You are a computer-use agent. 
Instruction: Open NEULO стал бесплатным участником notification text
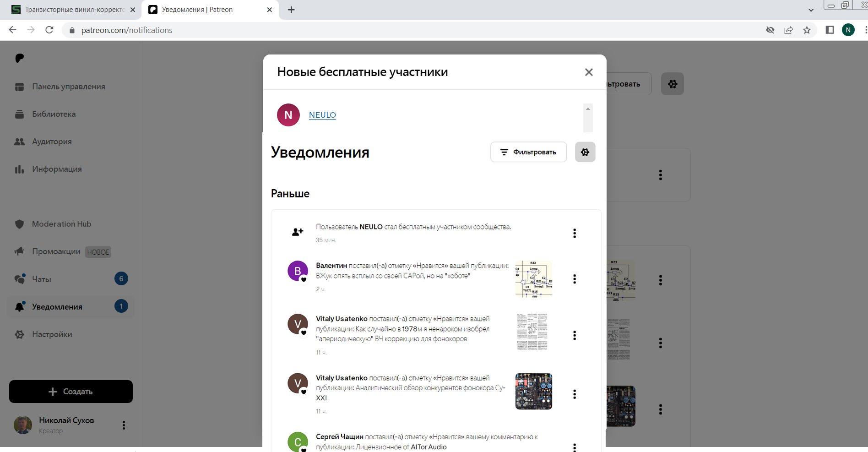[x=413, y=227]
